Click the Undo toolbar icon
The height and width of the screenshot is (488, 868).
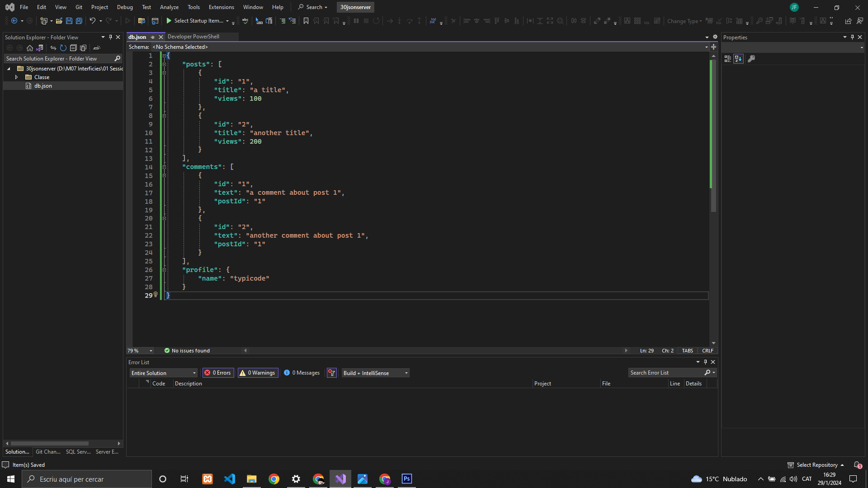(92, 21)
